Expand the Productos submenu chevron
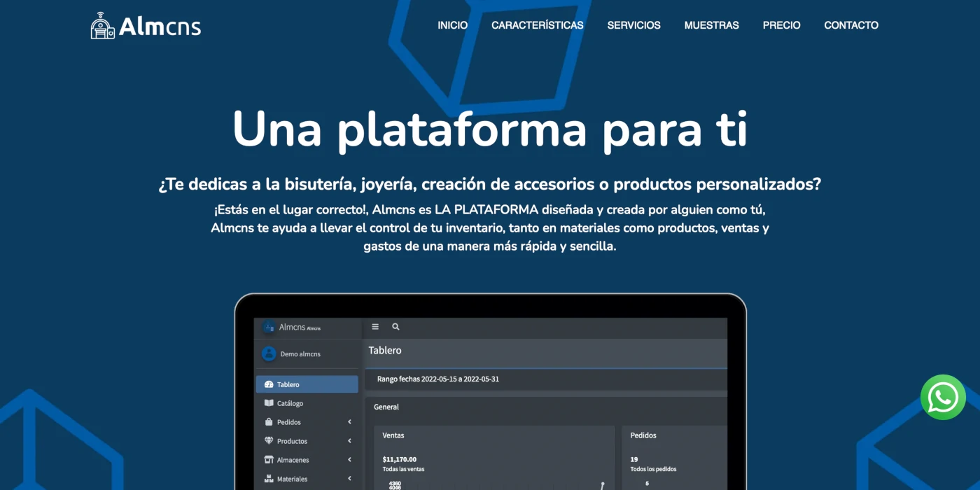Viewport: 980px width, 490px height. click(x=349, y=441)
